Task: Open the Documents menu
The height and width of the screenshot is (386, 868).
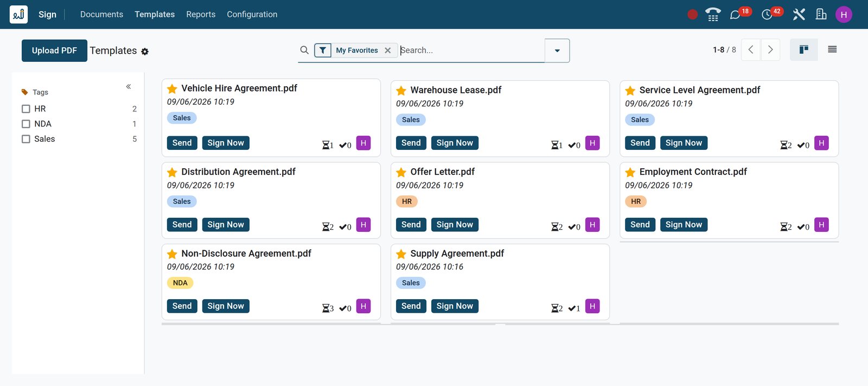Action: [101, 15]
